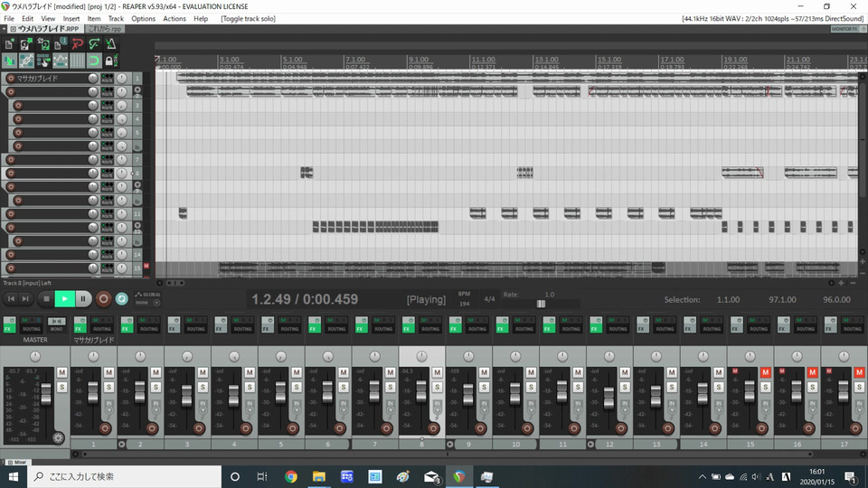The height and width of the screenshot is (488, 868).
Task: Open the Insert menu
Action: pyautogui.click(x=71, y=18)
